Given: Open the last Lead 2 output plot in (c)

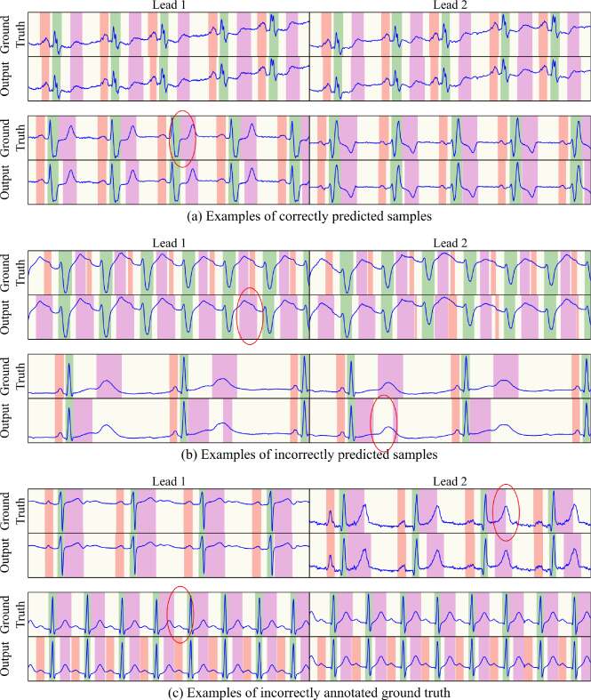Looking at the screenshot, I should [x=450, y=658].
